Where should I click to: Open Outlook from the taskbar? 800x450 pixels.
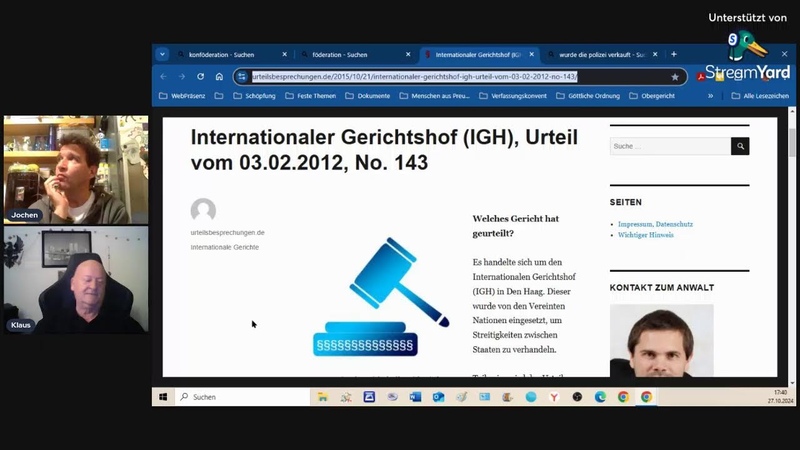[438, 397]
